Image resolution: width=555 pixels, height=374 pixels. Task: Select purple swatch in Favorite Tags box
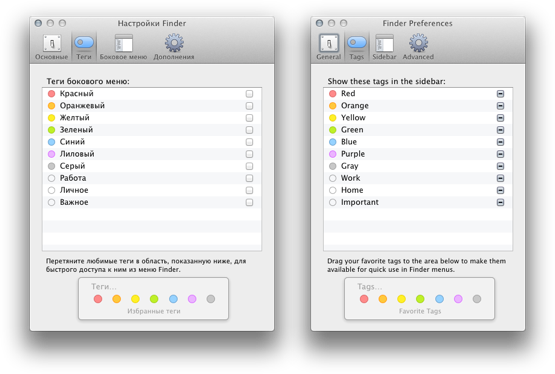coord(458,299)
